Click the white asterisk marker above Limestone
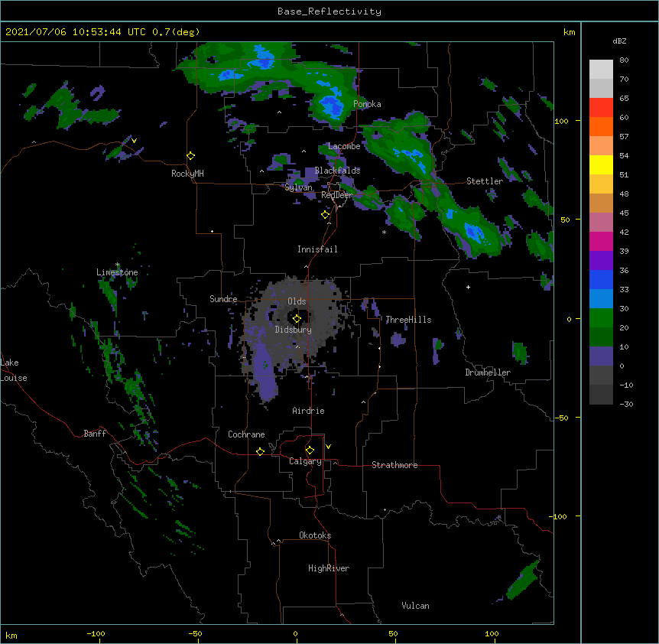Viewport: 659px width, 644px height. point(118,265)
